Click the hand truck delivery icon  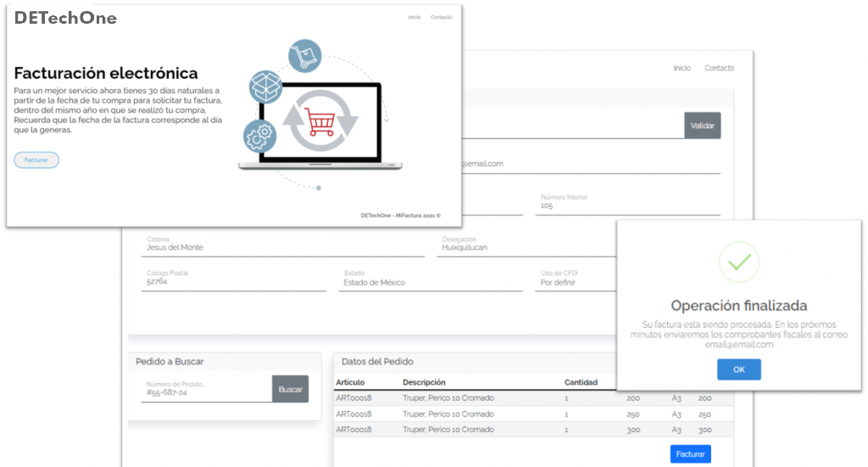pyautogui.click(x=304, y=56)
